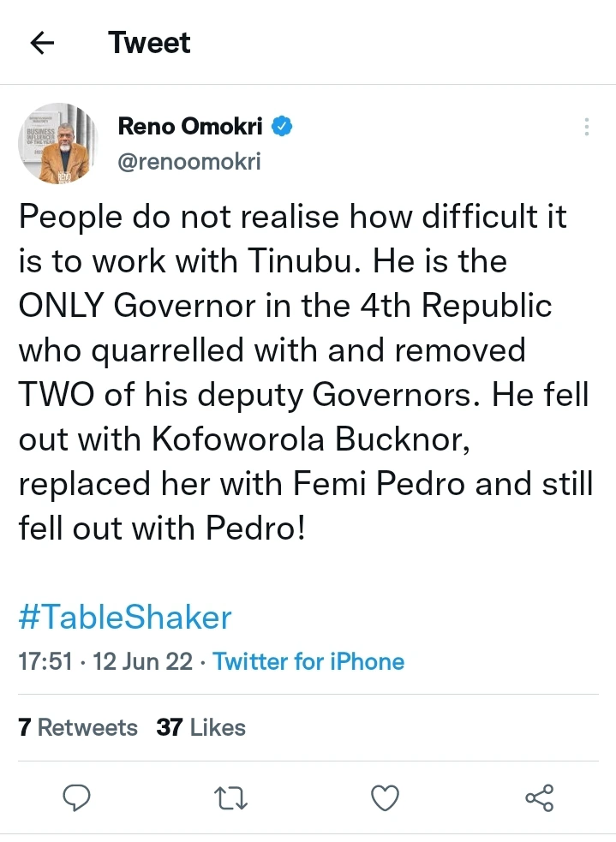Open the three-dot more options menu
Image resolution: width=616 pixels, height=842 pixels.
click(587, 128)
